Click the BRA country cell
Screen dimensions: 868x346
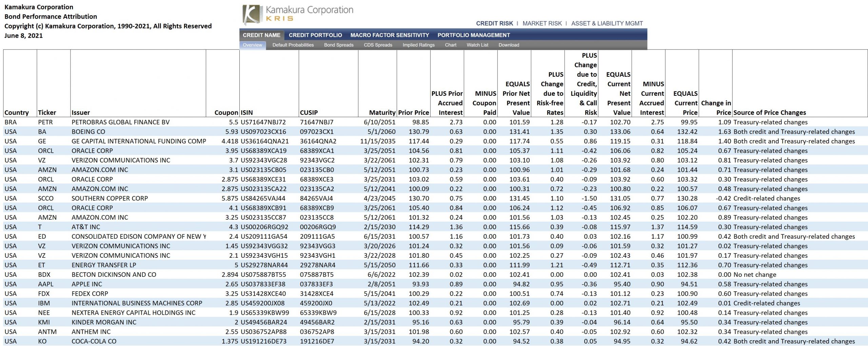(x=11, y=122)
